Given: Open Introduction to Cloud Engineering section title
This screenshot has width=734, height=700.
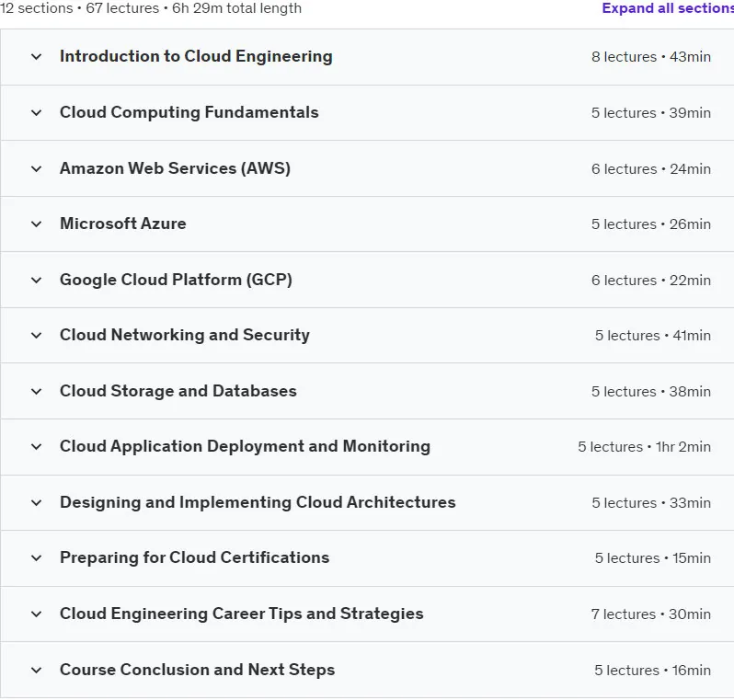Looking at the screenshot, I should pos(196,56).
